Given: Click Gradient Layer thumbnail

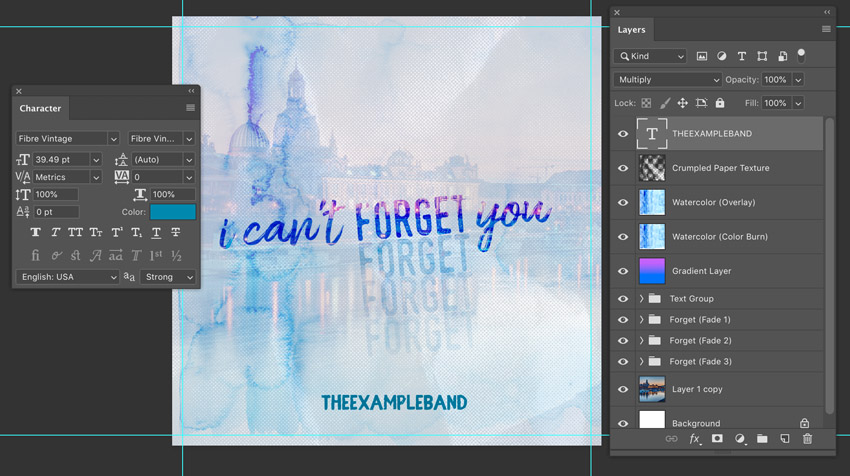Looking at the screenshot, I should [652, 271].
